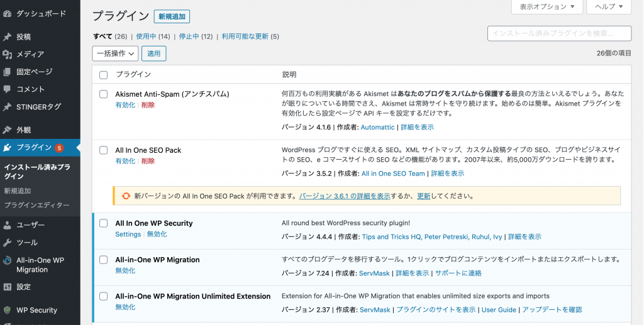644x325 pixels.
Task: Open the プラグインのサイトを表示 link
Action: pos(436,310)
